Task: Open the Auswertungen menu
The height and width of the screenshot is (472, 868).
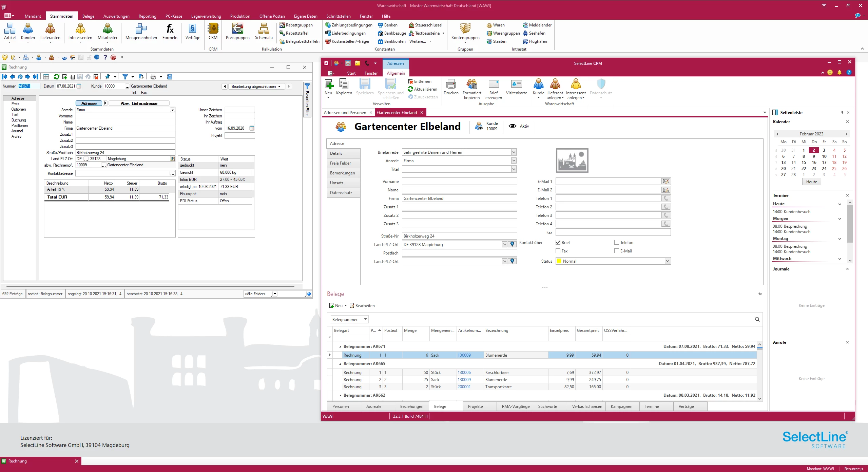Action: 116,16
